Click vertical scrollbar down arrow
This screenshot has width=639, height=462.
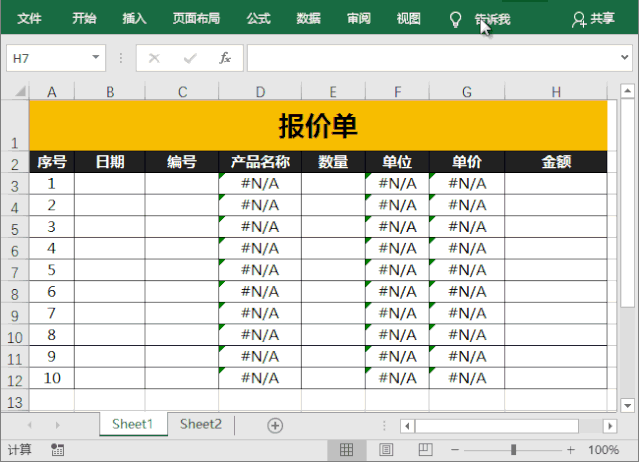point(627,405)
